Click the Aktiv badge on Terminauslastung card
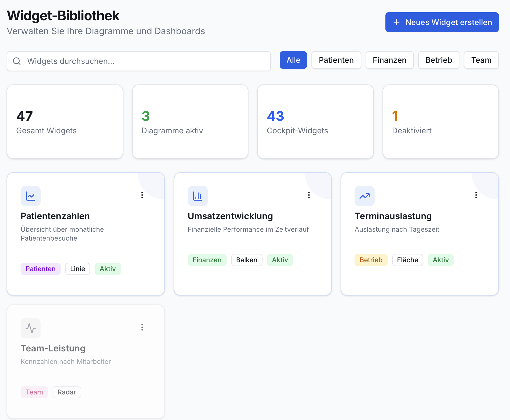 [441, 260]
